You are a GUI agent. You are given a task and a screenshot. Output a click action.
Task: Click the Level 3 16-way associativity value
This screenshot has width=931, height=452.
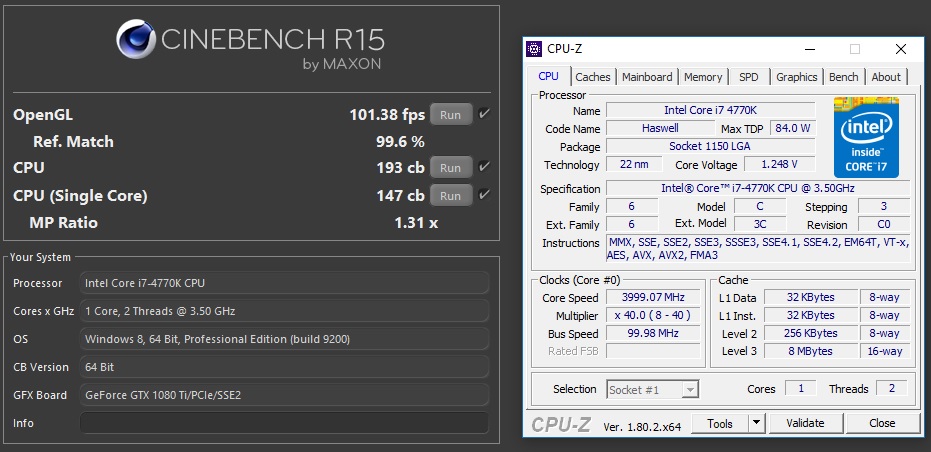click(x=885, y=351)
